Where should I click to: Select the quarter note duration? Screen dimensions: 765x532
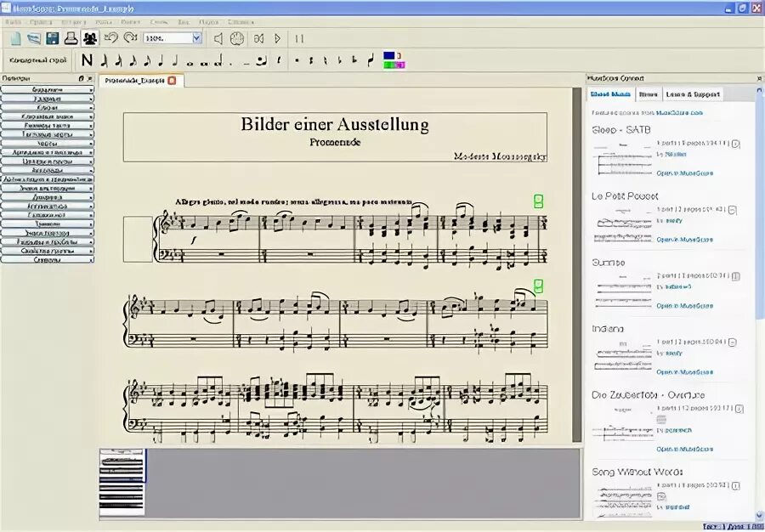161,61
